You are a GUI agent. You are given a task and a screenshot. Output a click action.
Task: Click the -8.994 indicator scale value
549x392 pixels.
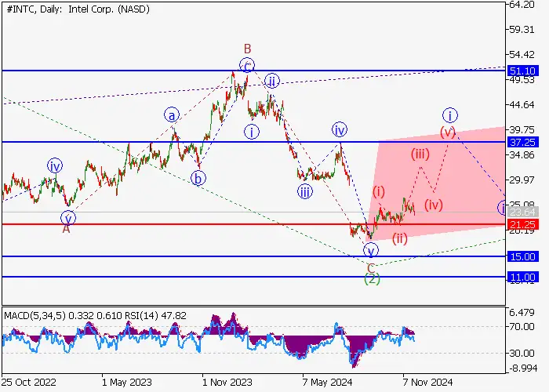(x=522, y=368)
